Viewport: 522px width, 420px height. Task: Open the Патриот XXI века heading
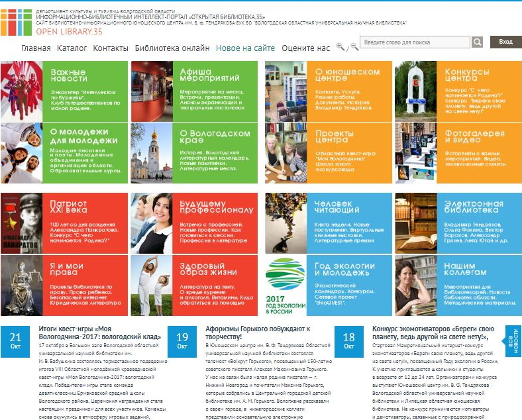tap(69, 207)
